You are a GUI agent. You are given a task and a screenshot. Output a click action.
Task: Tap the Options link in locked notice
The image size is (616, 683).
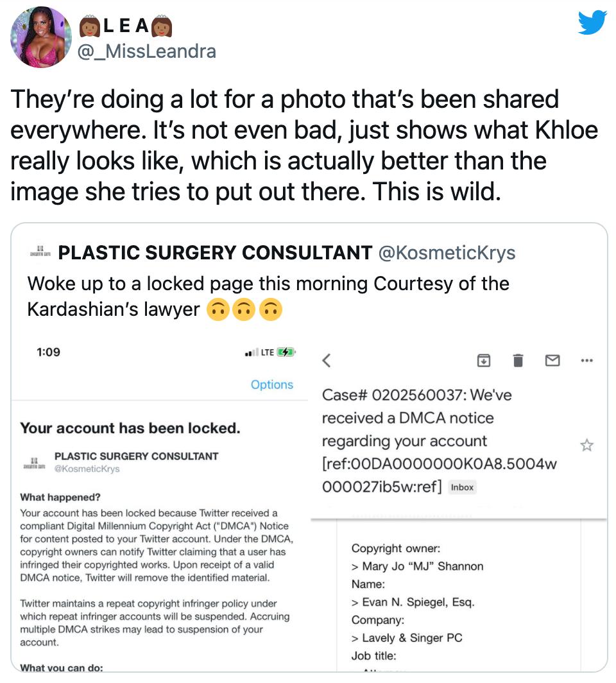272,385
